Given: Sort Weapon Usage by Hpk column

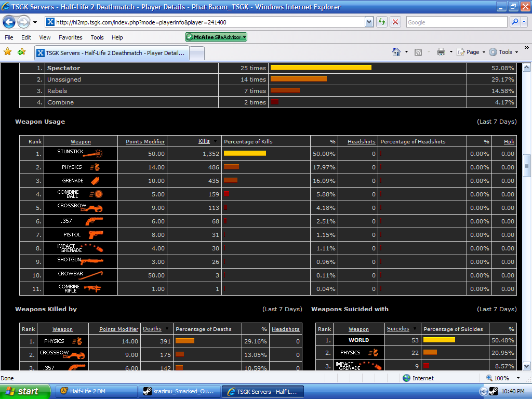Looking at the screenshot, I should click(509, 141).
